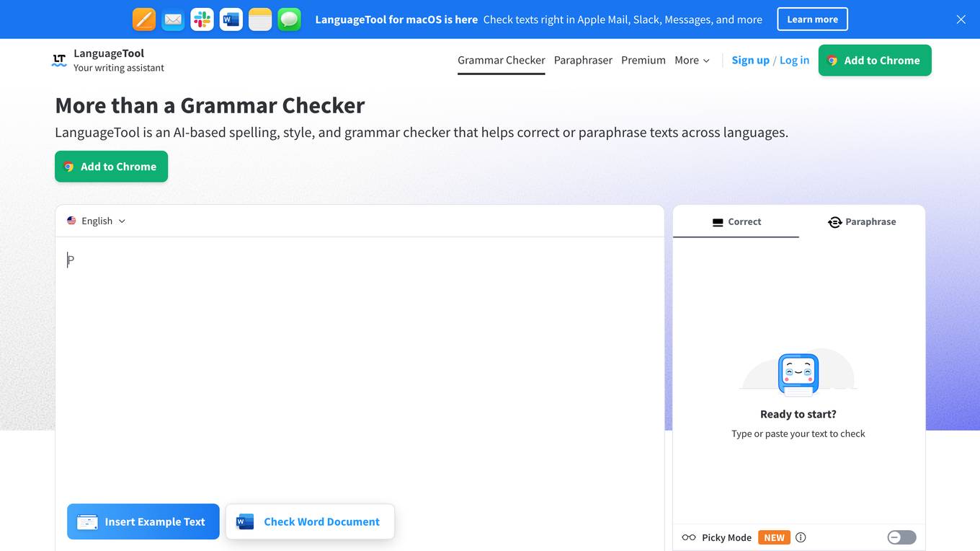Screen dimensions: 980x551
Task: Click the Sign up link
Action: click(x=750, y=61)
